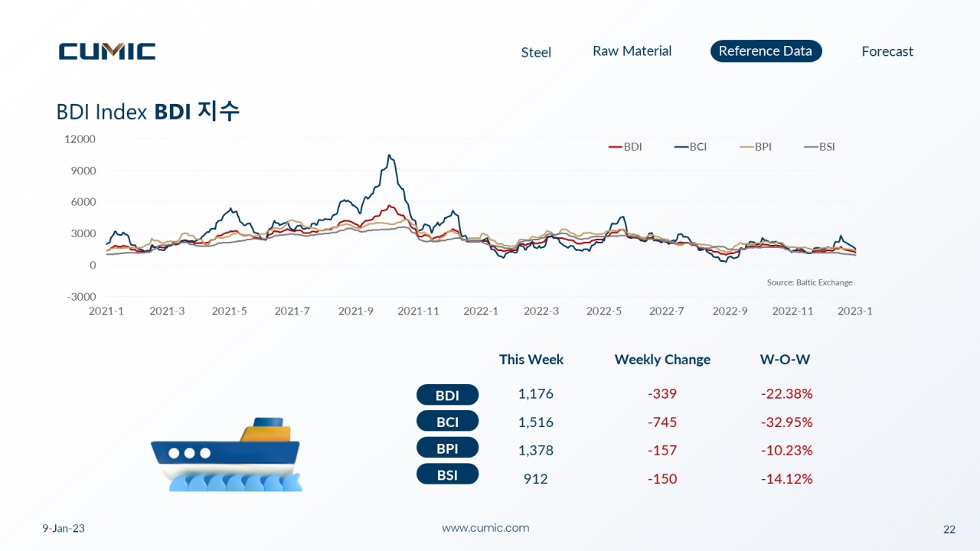Open the Raw Material tab

632,51
